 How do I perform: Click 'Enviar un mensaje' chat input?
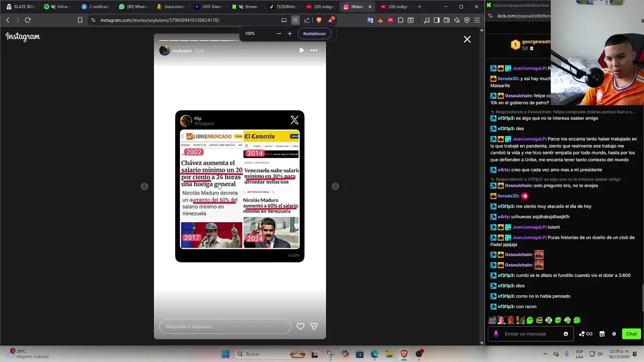click(x=531, y=334)
